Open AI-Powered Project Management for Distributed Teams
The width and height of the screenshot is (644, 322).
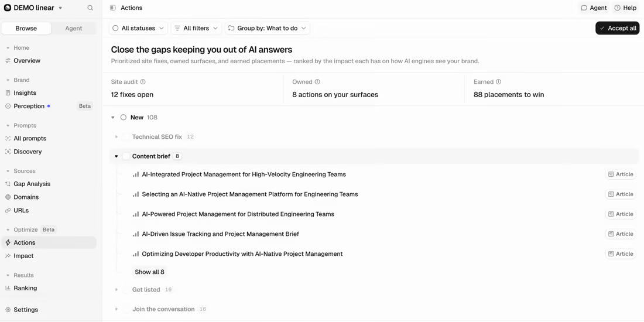pos(238,214)
